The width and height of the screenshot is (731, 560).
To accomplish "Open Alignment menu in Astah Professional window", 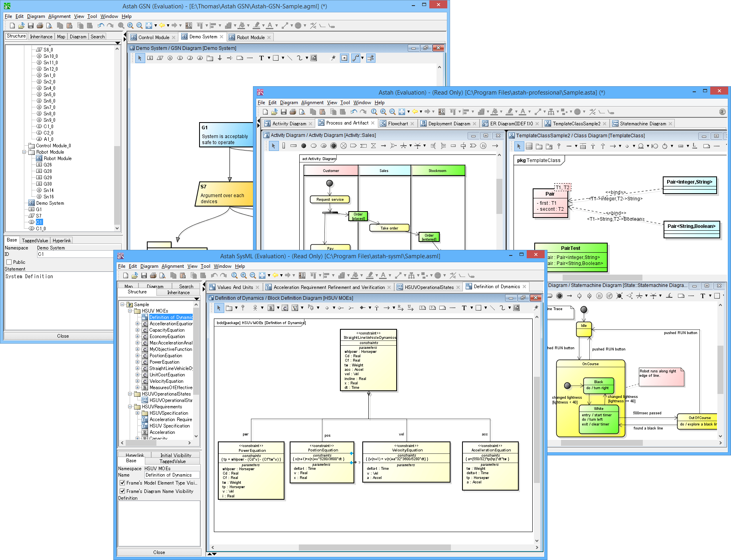I will (312, 103).
